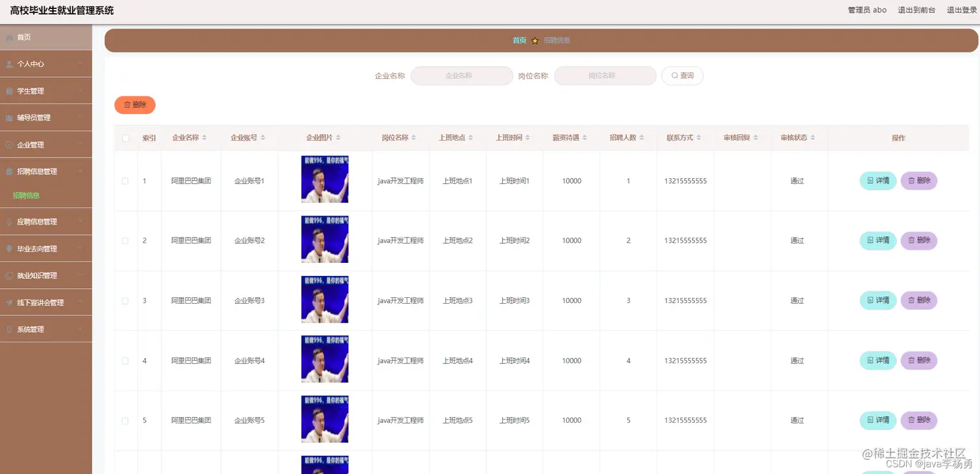Expand the 个人中心 menu chevron

(80, 64)
